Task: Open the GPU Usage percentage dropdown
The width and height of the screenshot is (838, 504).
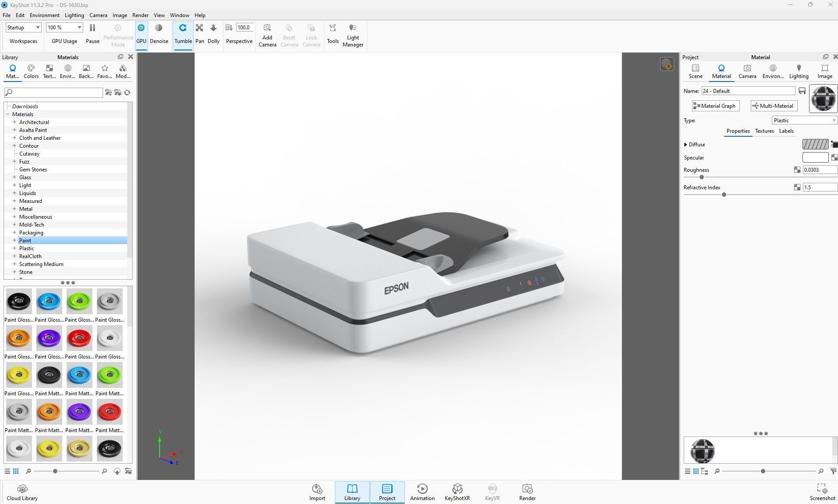Action: click(64, 28)
